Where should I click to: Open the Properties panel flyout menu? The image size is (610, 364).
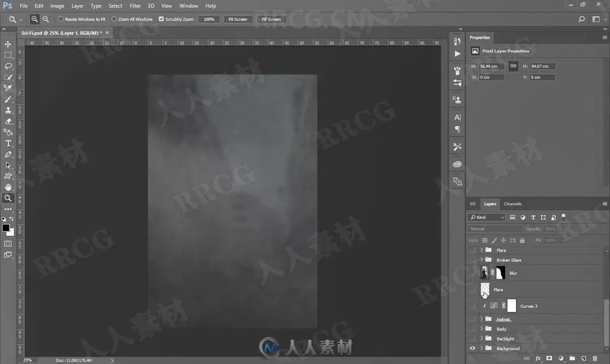coord(604,37)
